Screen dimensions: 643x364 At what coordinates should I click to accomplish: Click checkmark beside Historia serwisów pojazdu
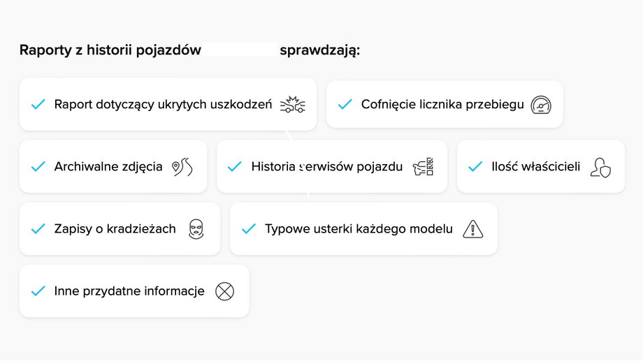click(235, 167)
